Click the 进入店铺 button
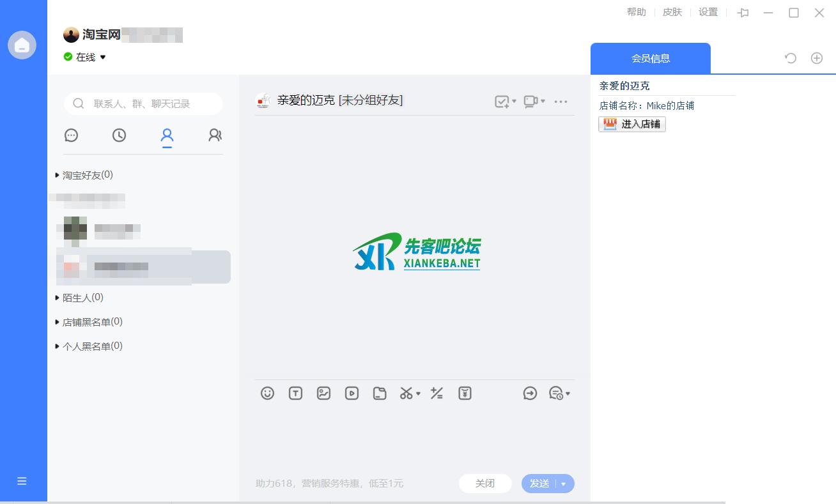836x504 pixels. (x=632, y=124)
